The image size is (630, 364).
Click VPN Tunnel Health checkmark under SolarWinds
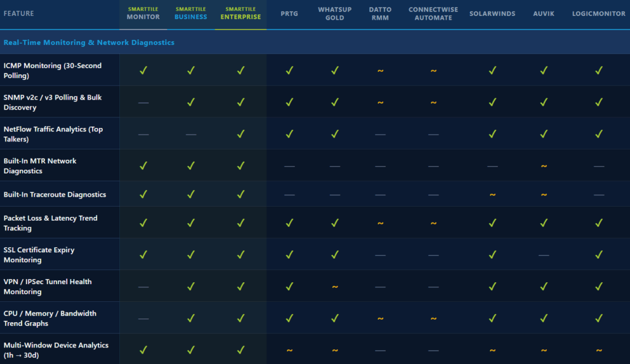tap(492, 287)
